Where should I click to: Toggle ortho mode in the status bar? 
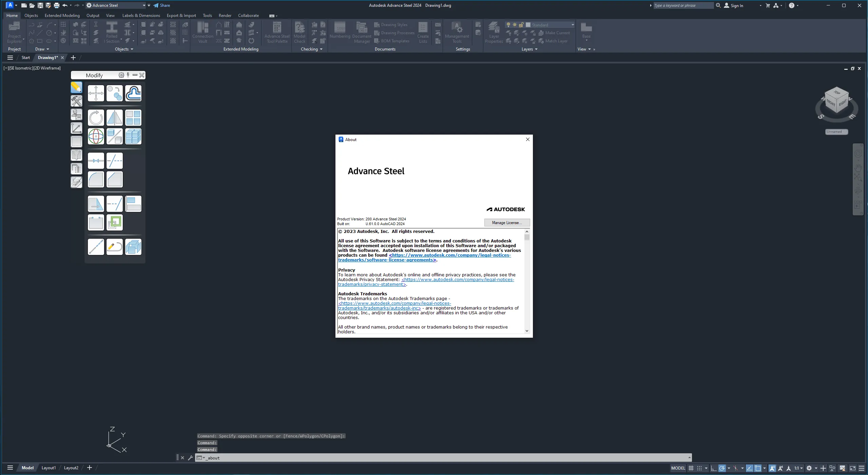(714, 468)
